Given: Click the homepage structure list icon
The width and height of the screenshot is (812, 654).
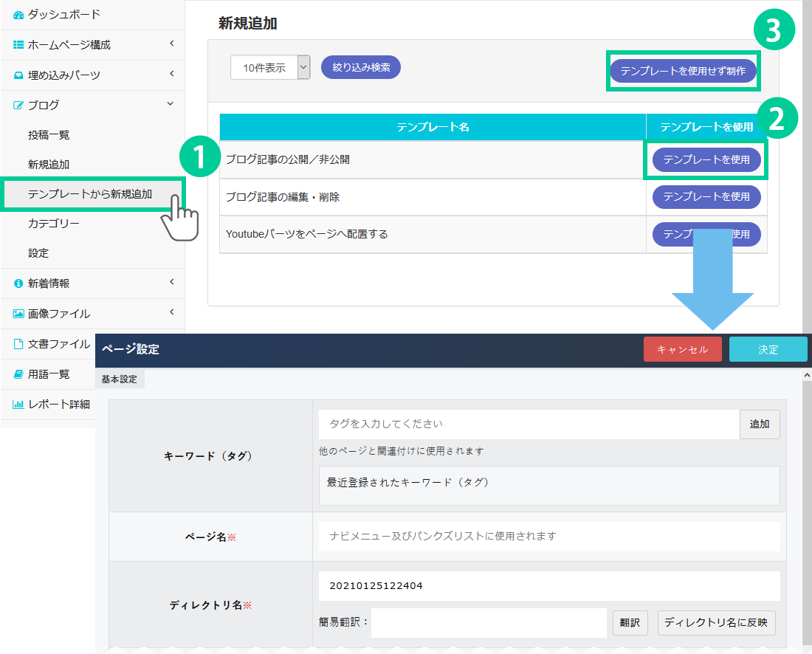Looking at the screenshot, I should [18, 45].
